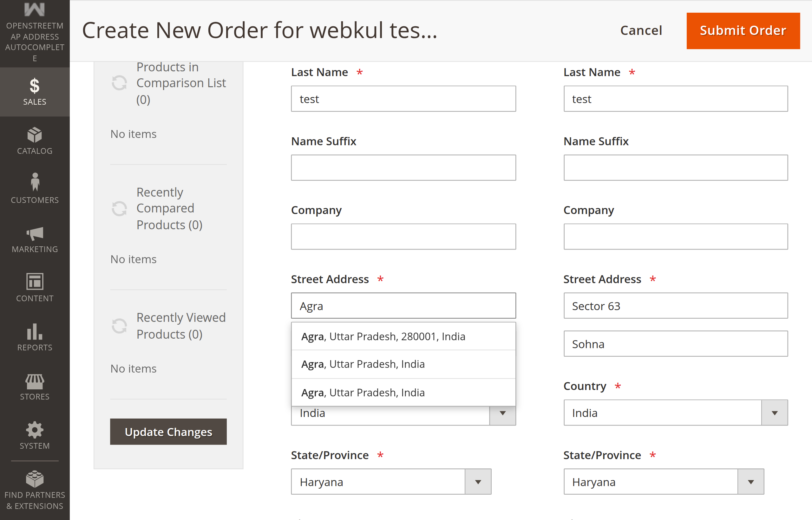The image size is (812, 520).
Task: Open shipping State/Province dropdown
Action: [x=664, y=482]
